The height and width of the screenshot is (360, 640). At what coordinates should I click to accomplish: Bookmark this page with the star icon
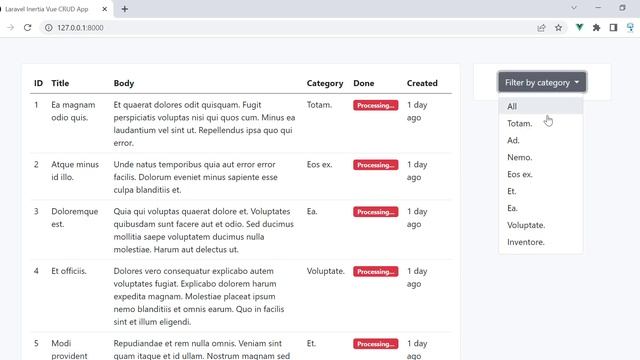(558, 28)
